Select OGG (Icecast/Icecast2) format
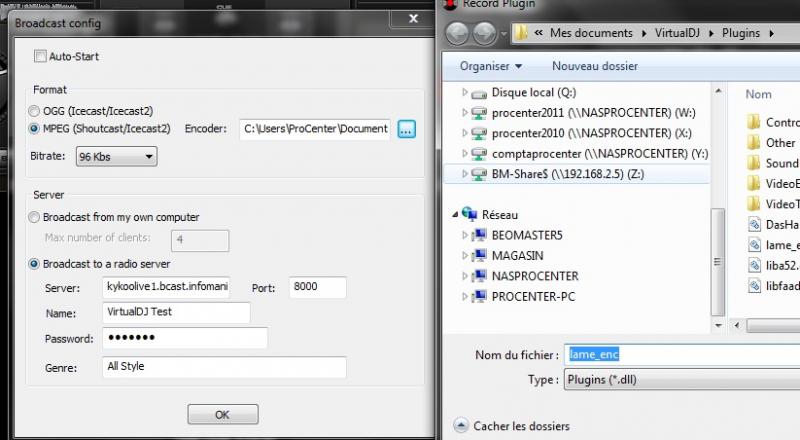Image resolution: width=800 pixels, height=440 pixels. (36, 111)
